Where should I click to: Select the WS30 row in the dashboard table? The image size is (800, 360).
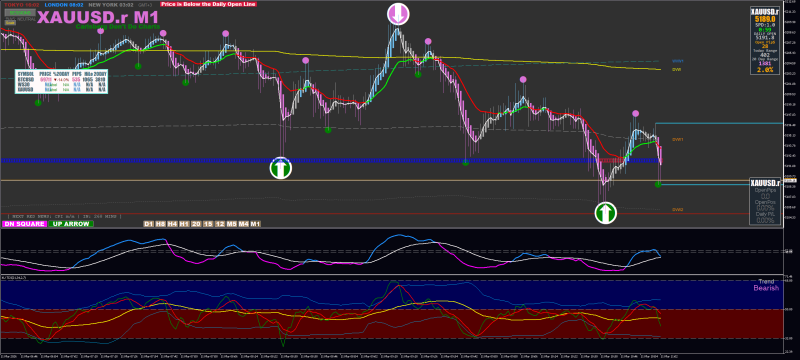click(61, 85)
